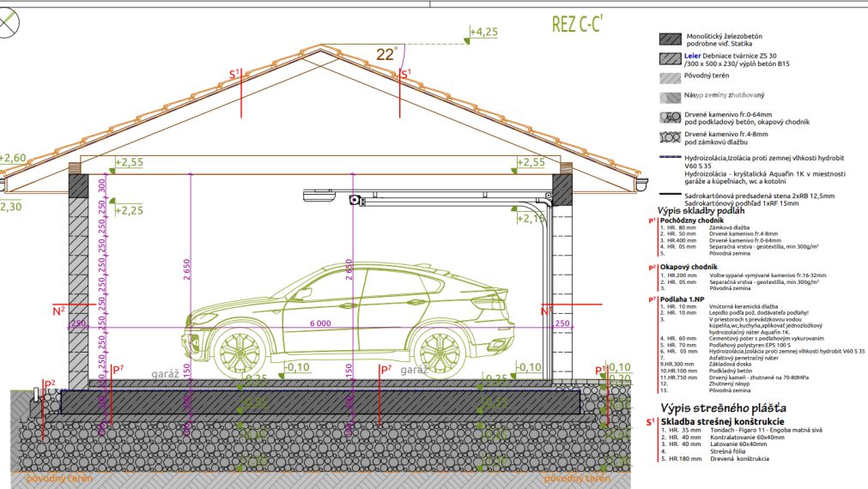This screenshot has height=489, width=868.
Task: Click the Okapový chodník P2 heading
Action: (x=688, y=267)
